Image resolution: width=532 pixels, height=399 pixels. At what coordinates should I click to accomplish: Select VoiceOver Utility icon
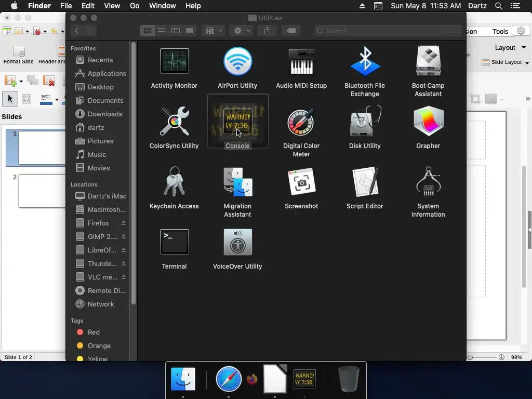pos(237,242)
